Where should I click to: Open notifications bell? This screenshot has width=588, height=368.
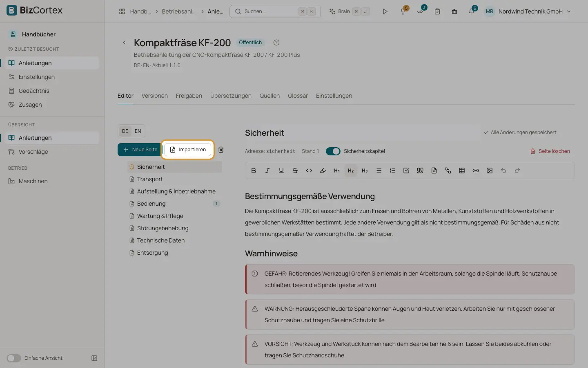[x=472, y=11]
